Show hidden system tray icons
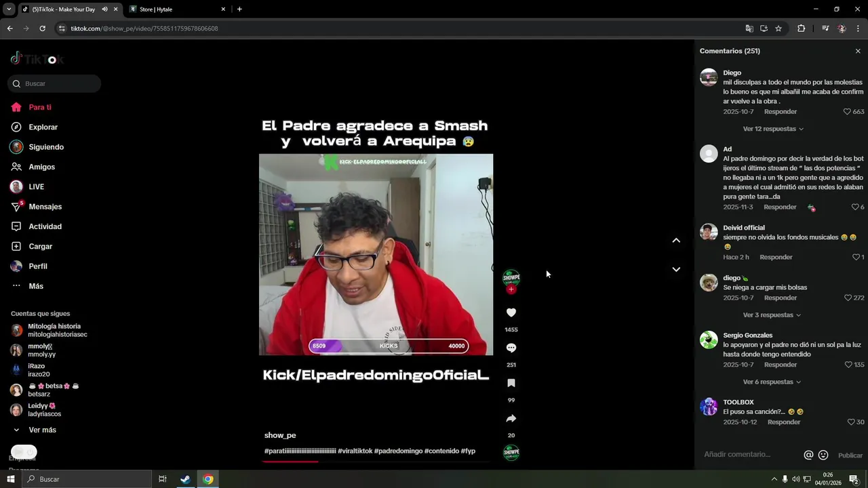Image resolution: width=868 pixels, height=488 pixels. tap(774, 479)
